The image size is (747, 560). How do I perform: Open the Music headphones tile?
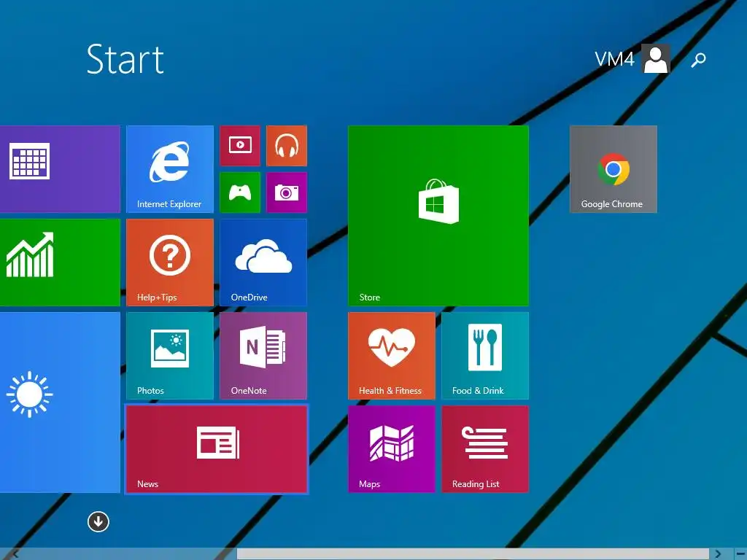287,146
